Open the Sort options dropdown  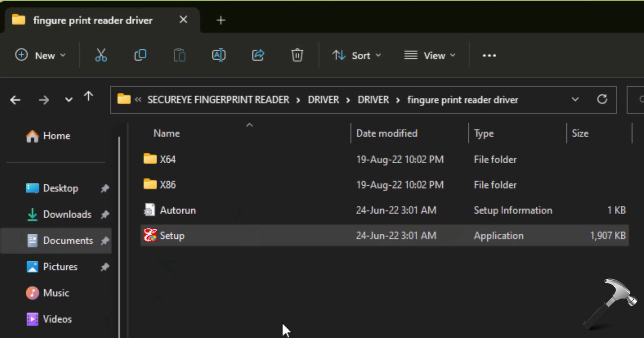(357, 55)
